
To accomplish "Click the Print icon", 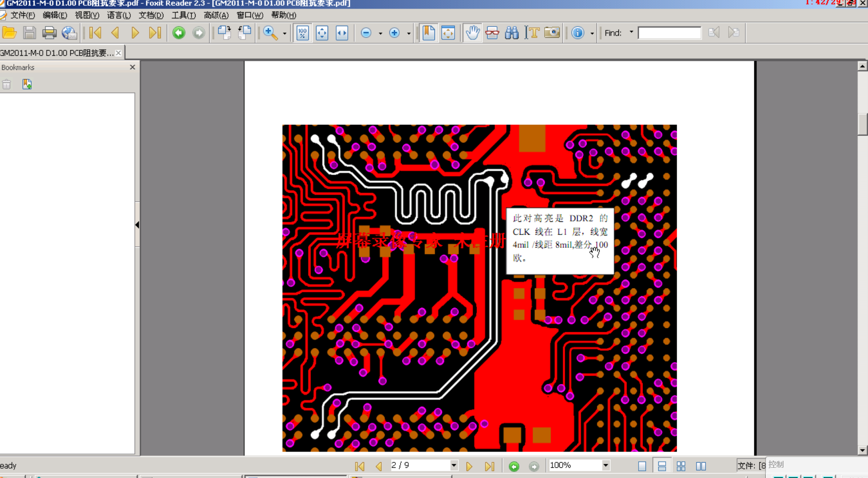I will (49, 33).
